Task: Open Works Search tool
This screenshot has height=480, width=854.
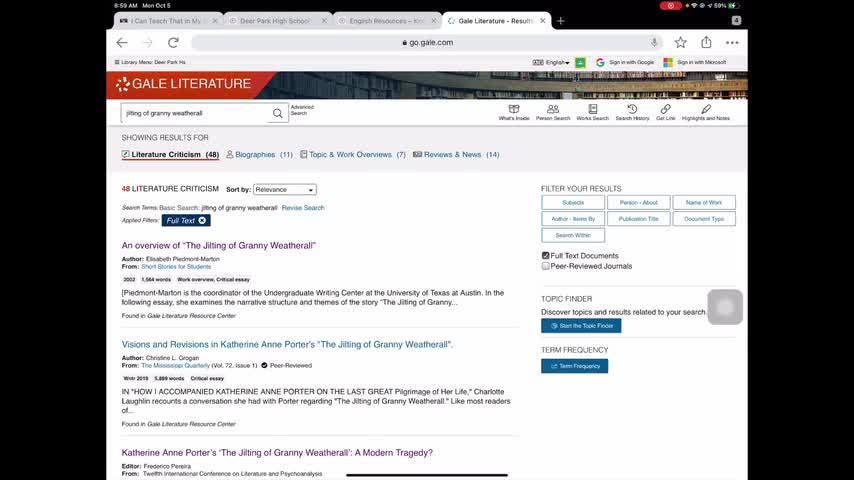Action: pos(592,111)
